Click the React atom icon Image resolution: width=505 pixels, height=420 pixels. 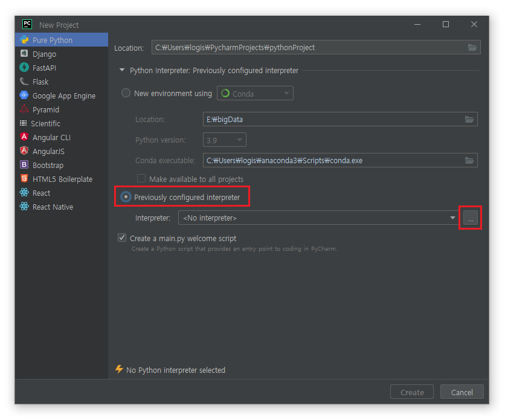(x=24, y=192)
